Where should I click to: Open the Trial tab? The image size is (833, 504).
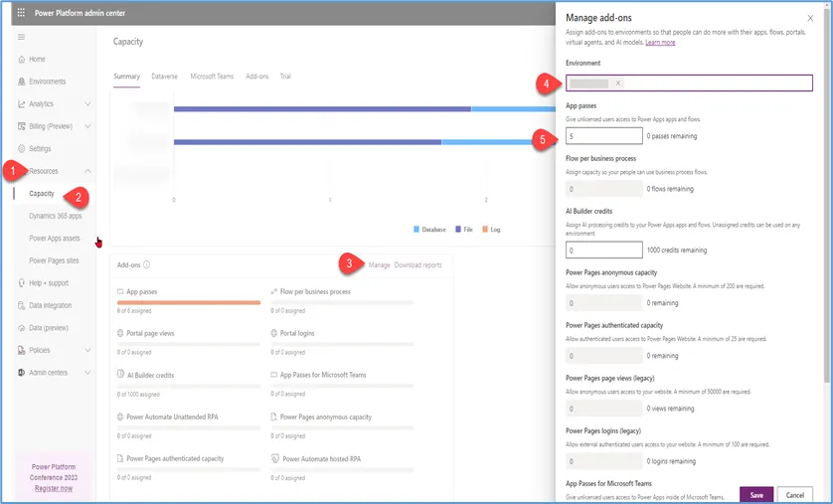tap(285, 77)
